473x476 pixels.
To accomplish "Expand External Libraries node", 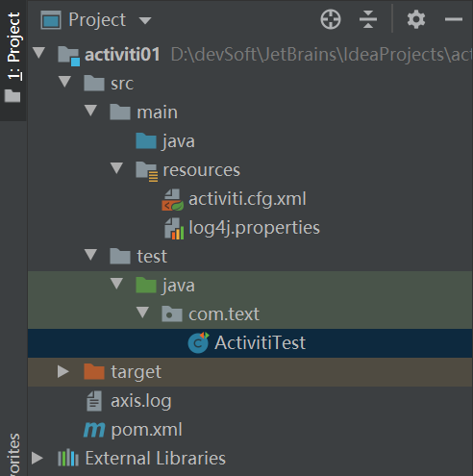I will pyautogui.click(x=37, y=458).
